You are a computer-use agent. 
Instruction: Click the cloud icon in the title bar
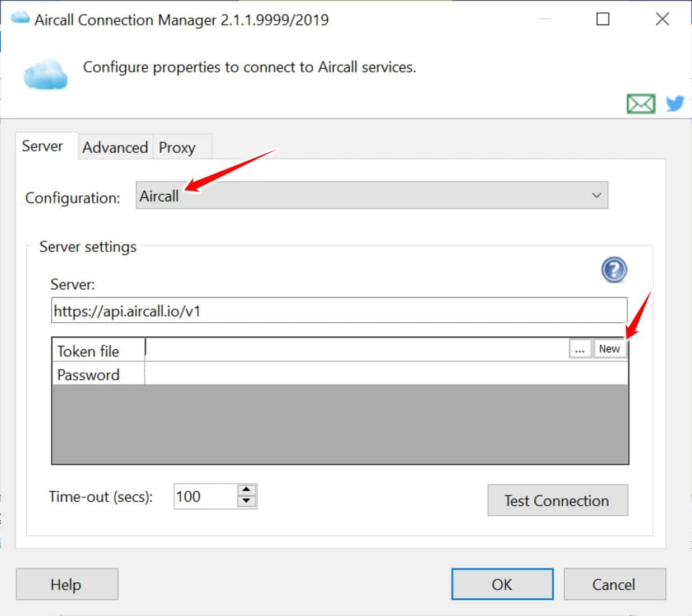pyautogui.click(x=20, y=18)
